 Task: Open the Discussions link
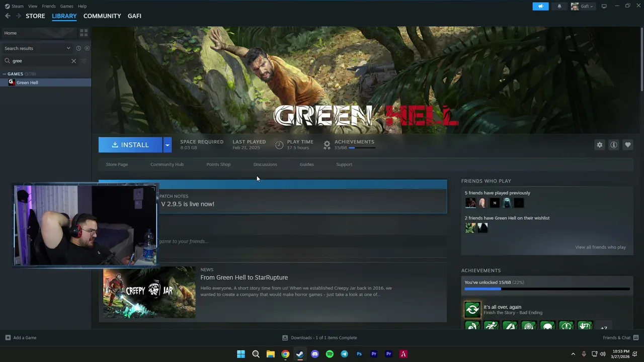tap(265, 164)
